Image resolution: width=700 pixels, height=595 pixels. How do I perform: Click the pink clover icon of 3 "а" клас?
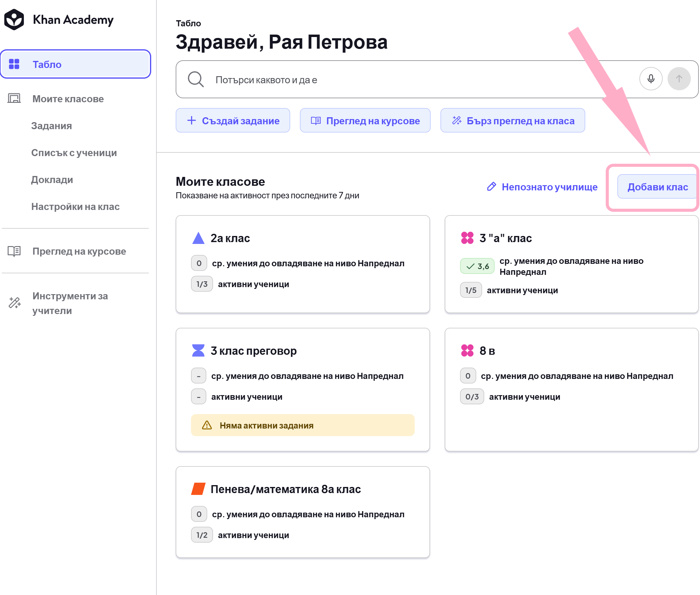467,238
